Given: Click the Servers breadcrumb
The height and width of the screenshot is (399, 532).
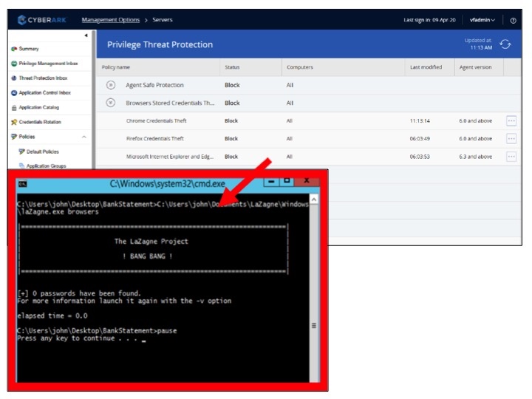Looking at the screenshot, I should 162,20.
